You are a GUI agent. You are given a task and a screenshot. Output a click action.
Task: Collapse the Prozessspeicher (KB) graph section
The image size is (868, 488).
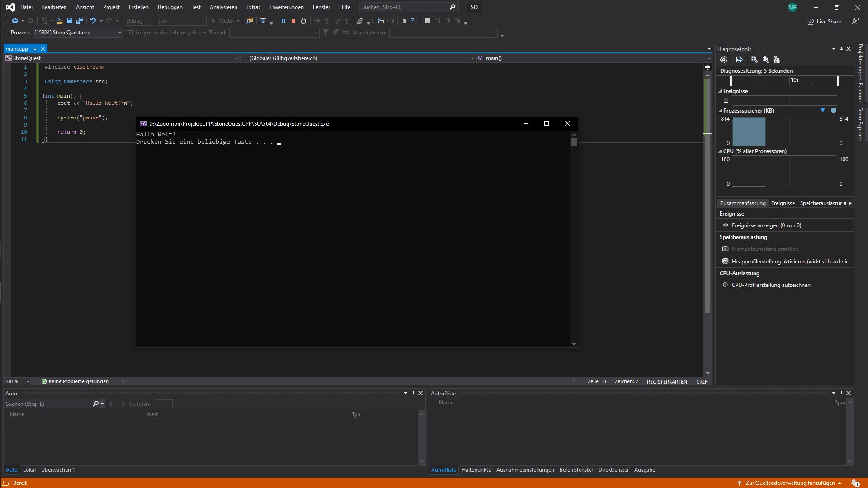[720, 111]
